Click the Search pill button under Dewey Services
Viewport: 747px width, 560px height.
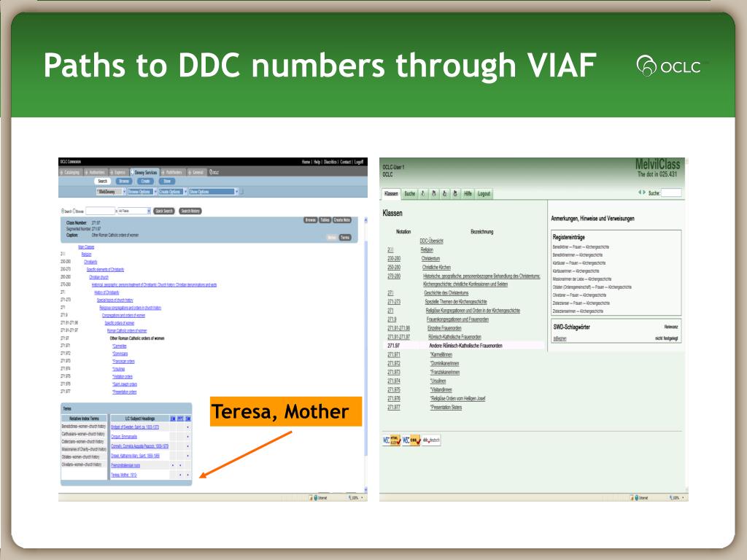102,182
